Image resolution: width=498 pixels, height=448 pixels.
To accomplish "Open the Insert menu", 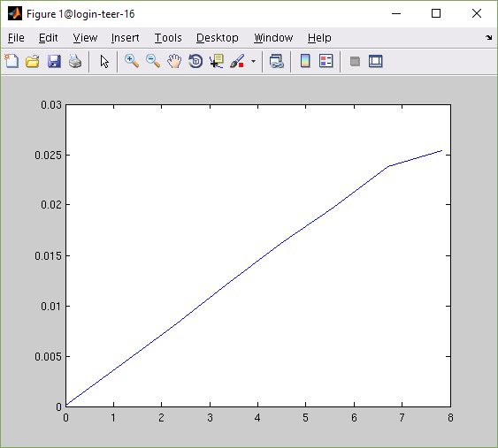I will click(x=125, y=38).
